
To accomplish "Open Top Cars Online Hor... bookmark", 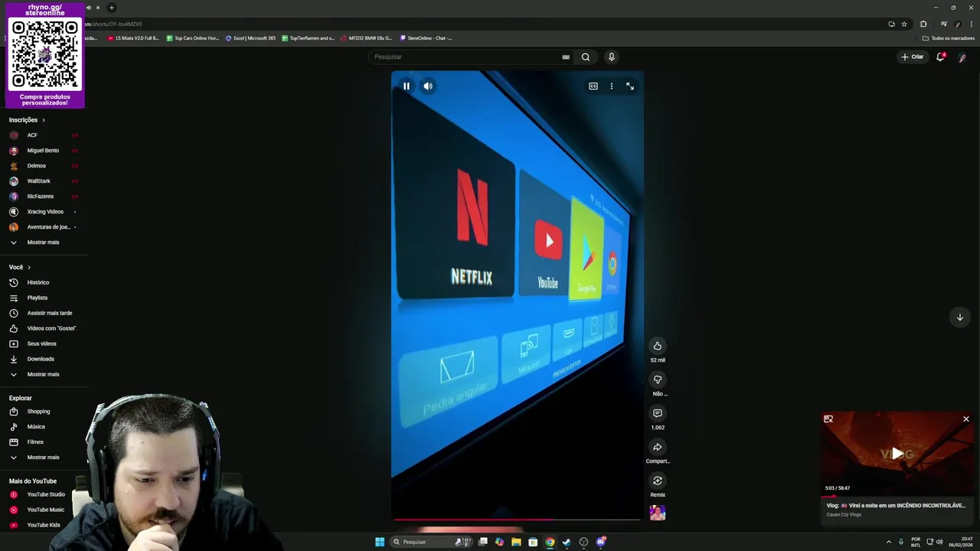I will 193,38.
